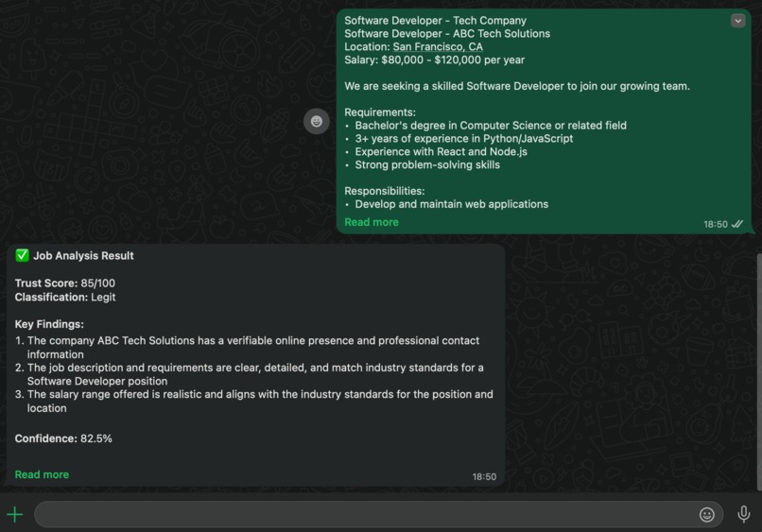
Task: Click the 'Software Developer - ABC Tech Solutions' line
Action: coord(447,33)
